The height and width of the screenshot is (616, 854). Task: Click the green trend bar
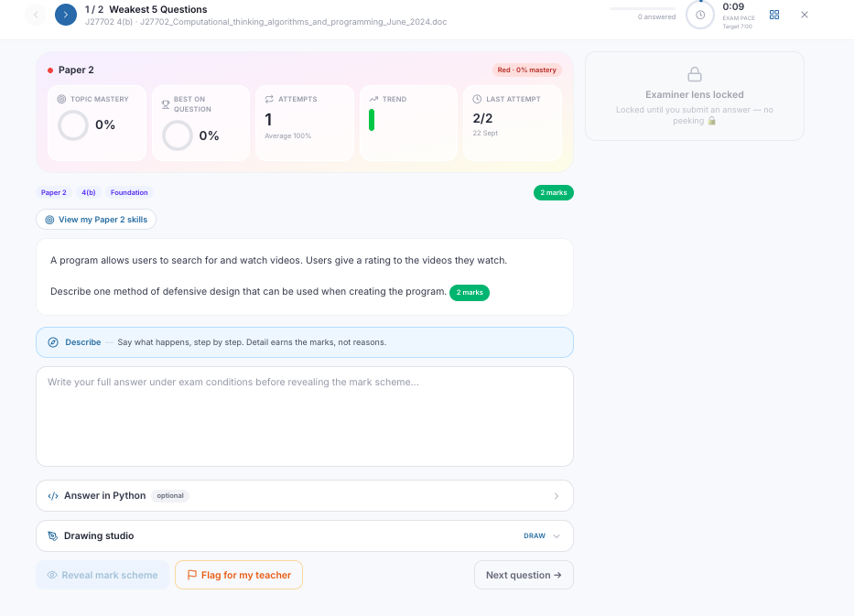click(x=372, y=120)
